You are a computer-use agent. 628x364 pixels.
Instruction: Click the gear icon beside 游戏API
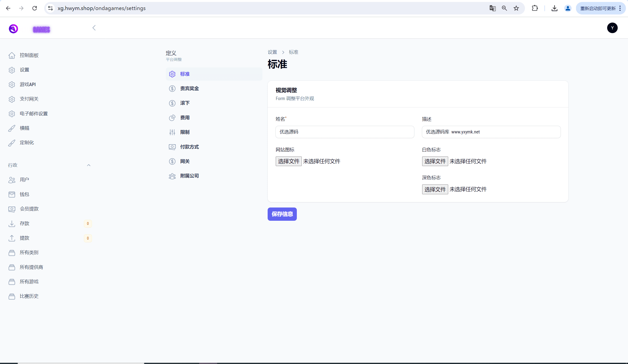pos(12,84)
